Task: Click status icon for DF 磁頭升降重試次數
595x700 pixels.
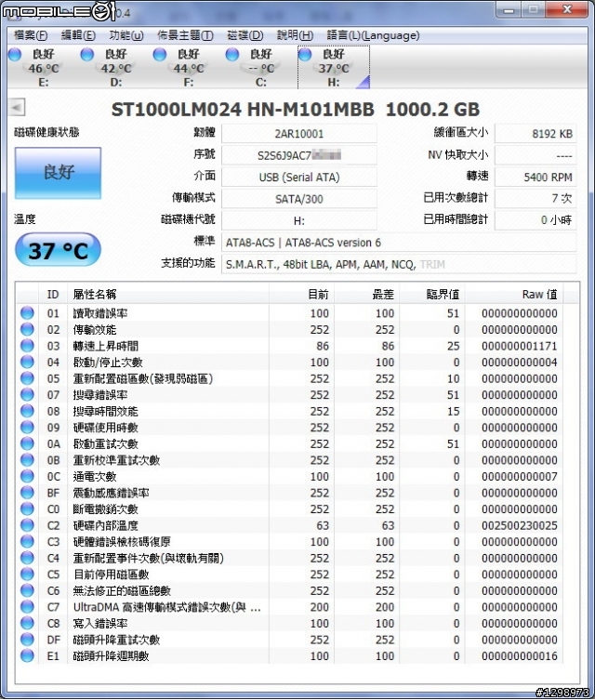Action: (27, 640)
